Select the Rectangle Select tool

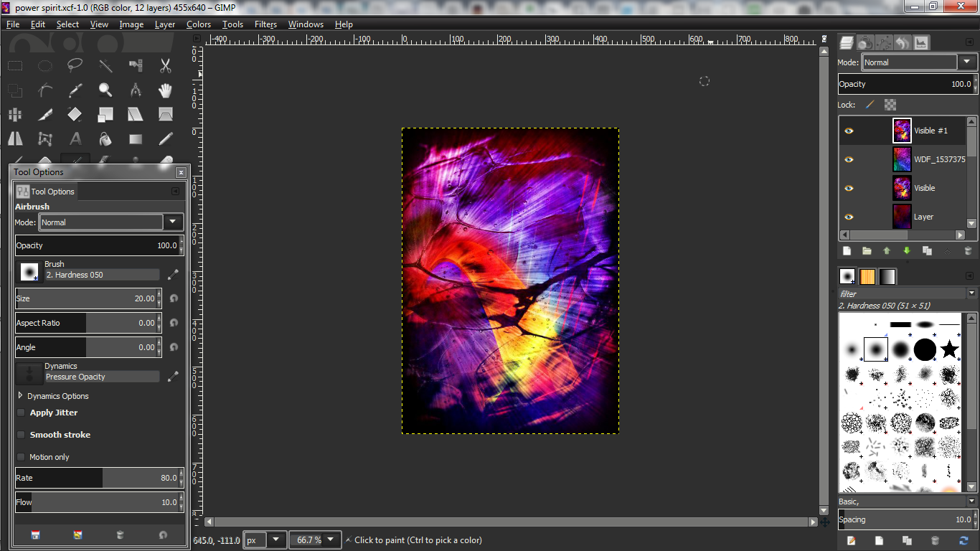14,66
